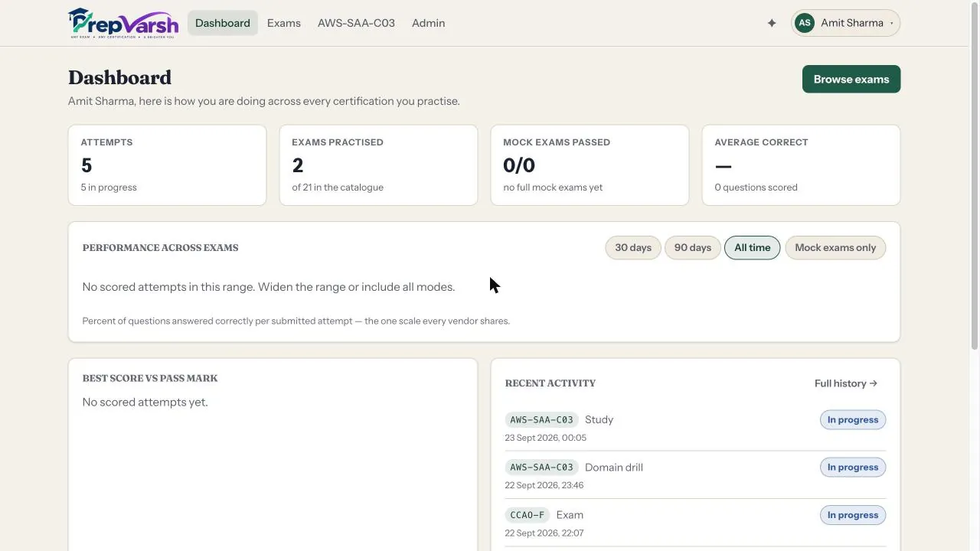Select the All time range
The image size is (980, 551).
tap(753, 247)
